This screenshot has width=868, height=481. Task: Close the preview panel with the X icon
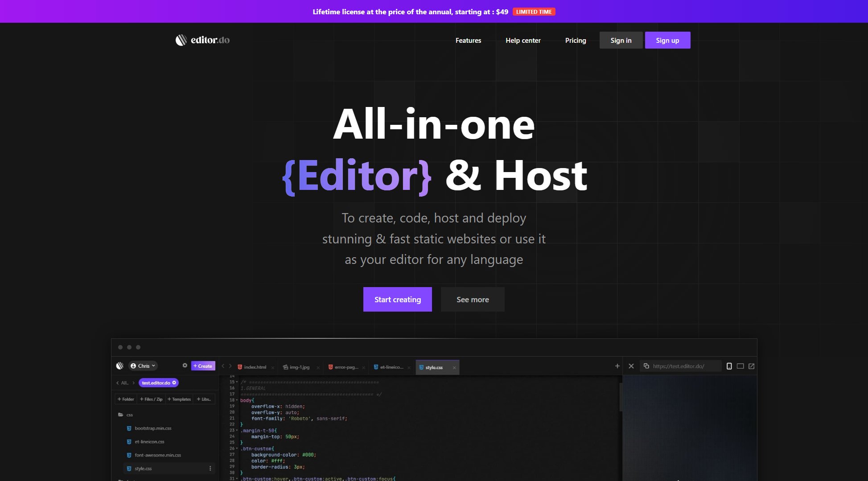coord(631,366)
